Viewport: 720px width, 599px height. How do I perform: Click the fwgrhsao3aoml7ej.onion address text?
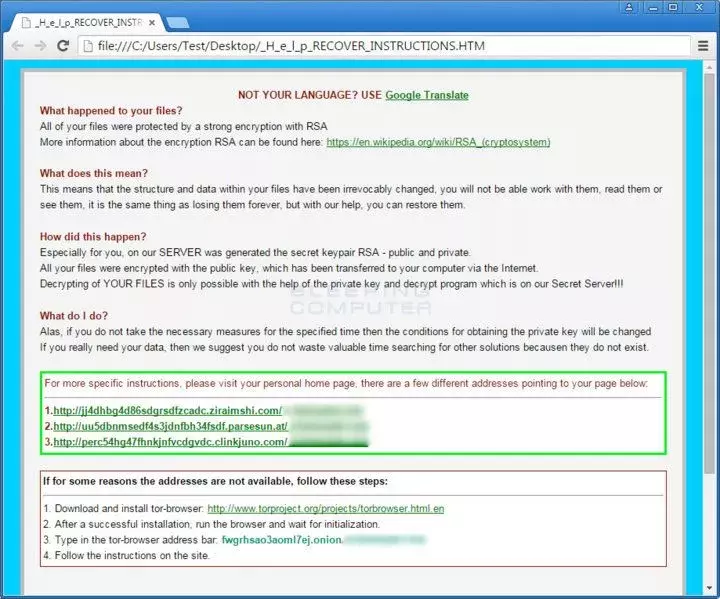[281, 540]
